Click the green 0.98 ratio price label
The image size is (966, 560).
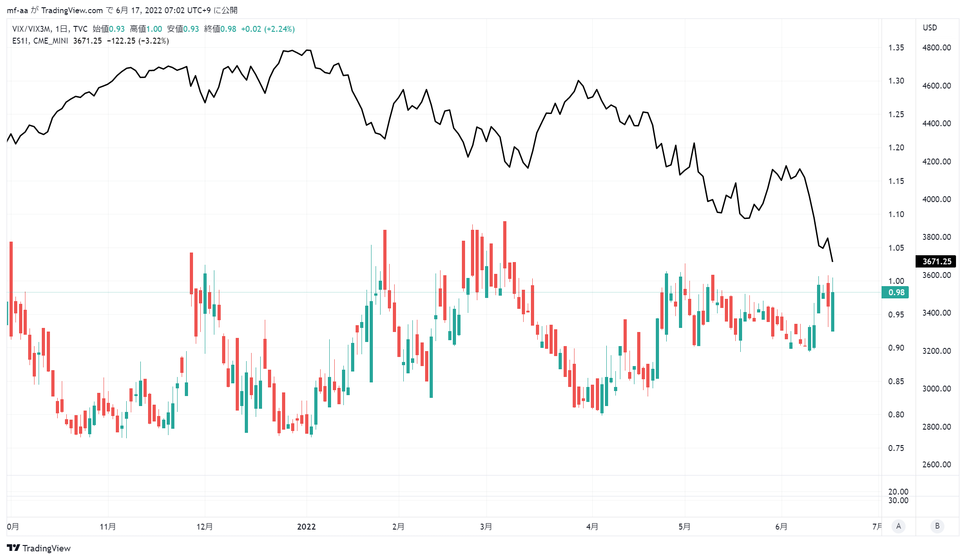[896, 292]
